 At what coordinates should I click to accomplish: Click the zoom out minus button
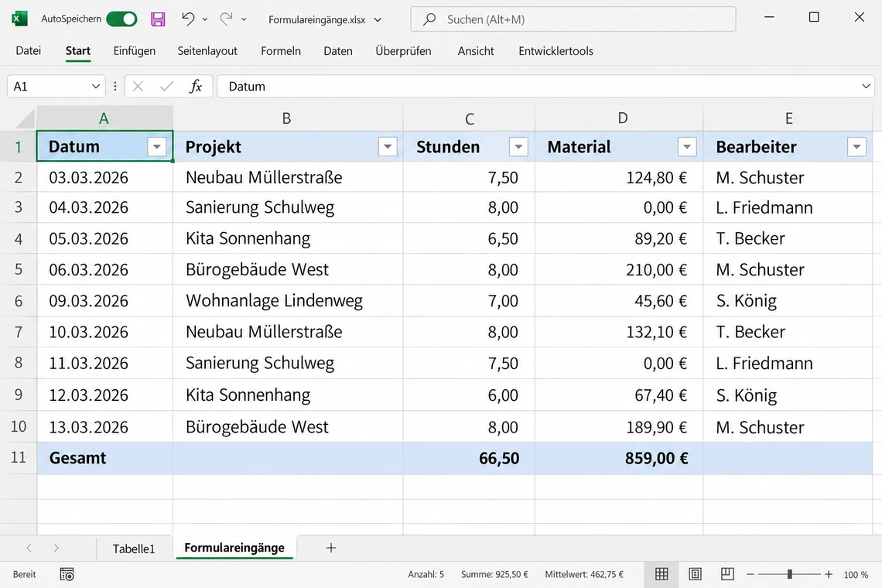(x=750, y=575)
